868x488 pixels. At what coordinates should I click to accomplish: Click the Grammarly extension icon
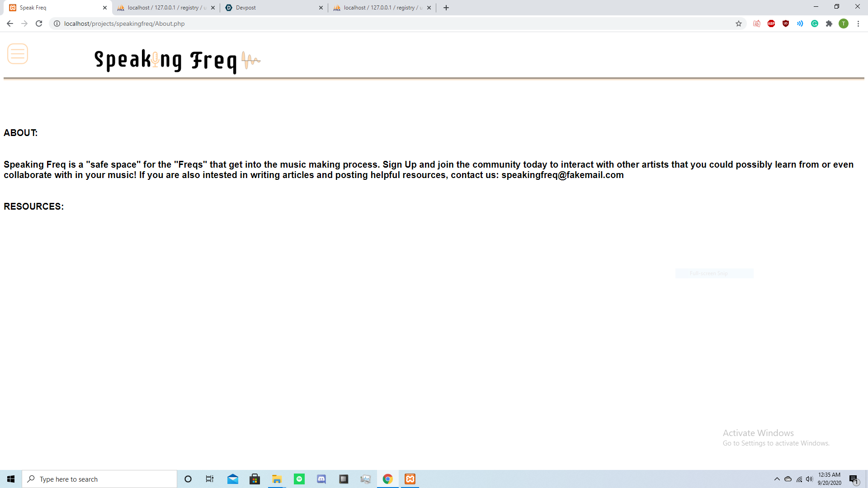tap(815, 23)
